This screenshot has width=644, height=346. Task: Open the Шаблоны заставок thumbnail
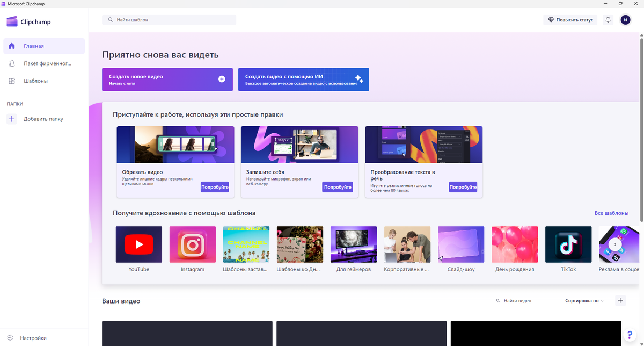(x=246, y=244)
